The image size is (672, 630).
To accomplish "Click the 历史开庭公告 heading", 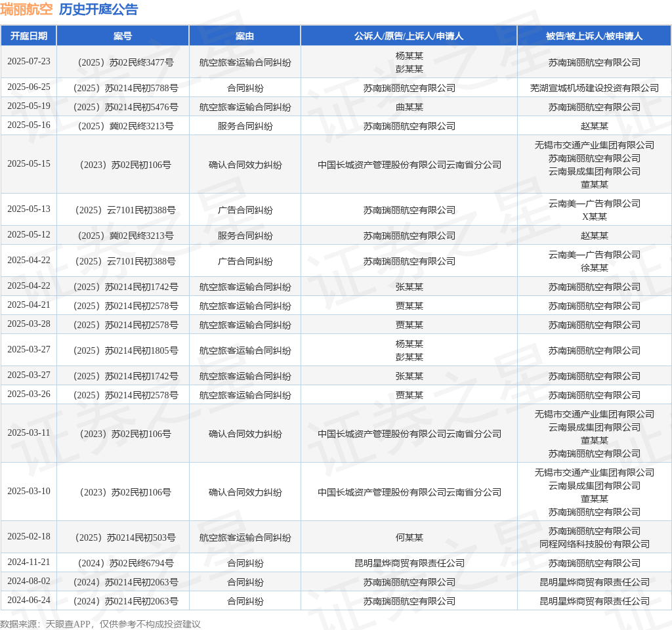I will (98, 9).
